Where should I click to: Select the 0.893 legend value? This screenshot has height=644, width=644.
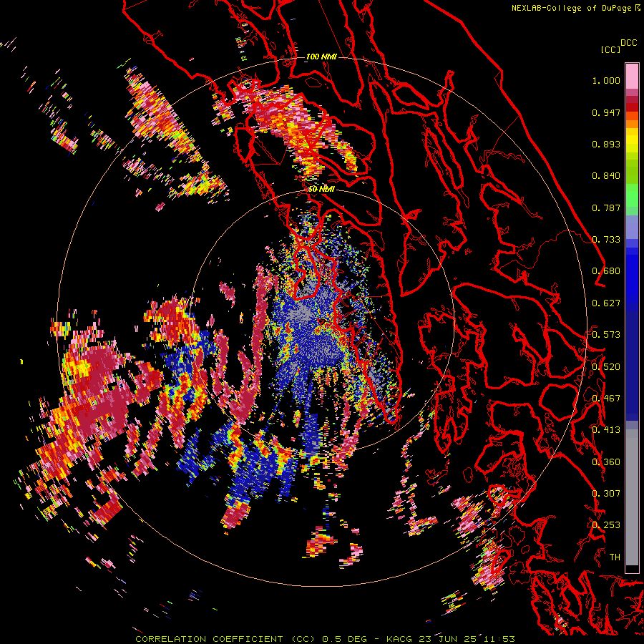coord(606,144)
